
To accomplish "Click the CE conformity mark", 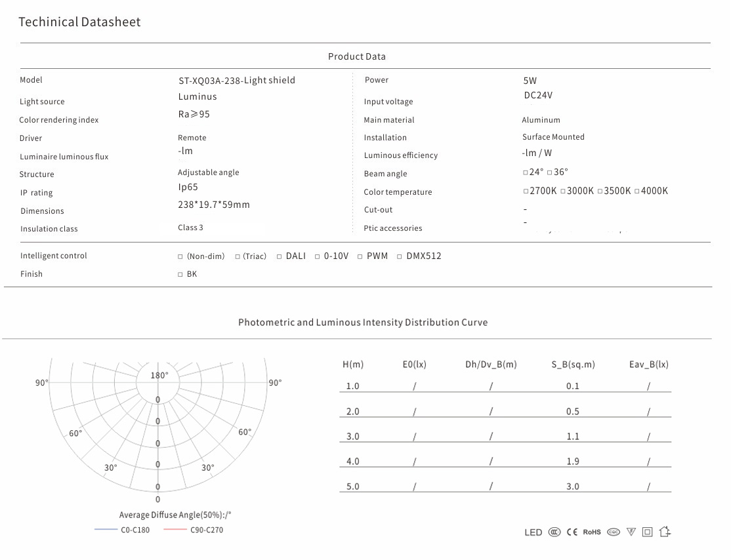I will (x=572, y=532).
